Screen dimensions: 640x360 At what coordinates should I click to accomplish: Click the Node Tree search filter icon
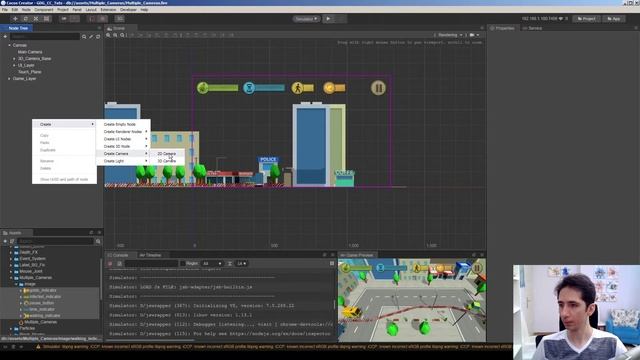point(84,37)
